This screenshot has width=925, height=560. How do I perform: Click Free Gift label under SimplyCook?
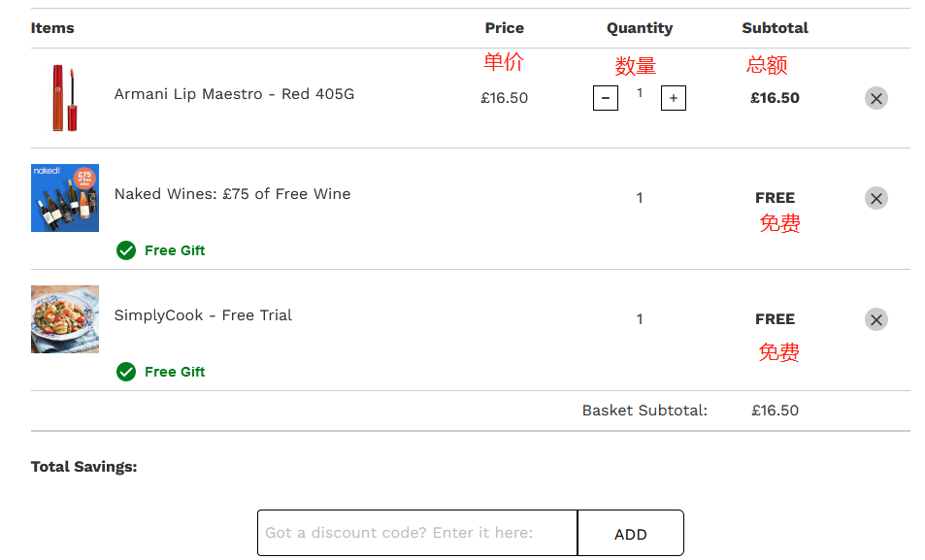click(x=175, y=372)
